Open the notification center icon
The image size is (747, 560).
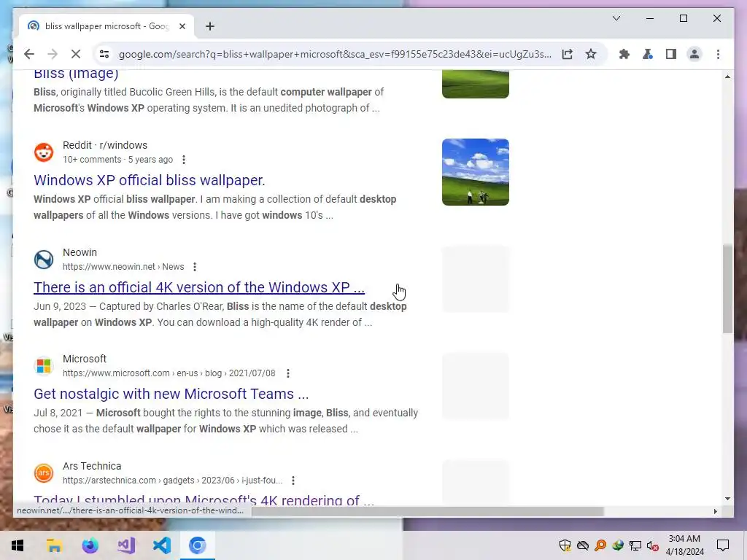coord(723,545)
